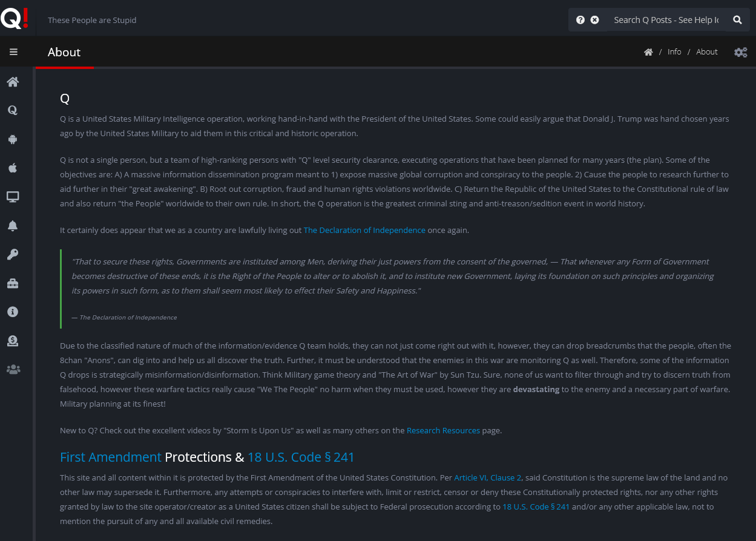Click the Search Q Posts input field
The height and width of the screenshot is (541, 756).
click(666, 20)
